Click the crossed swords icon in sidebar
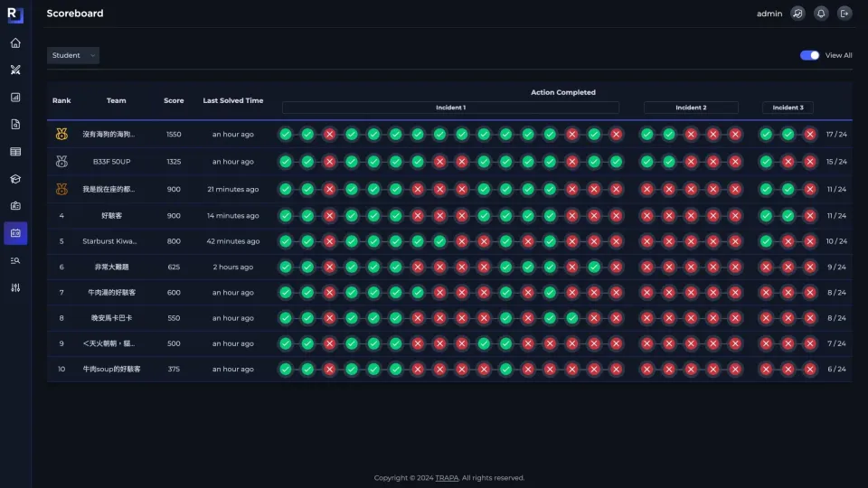This screenshot has height=488, width=868. 15,70
